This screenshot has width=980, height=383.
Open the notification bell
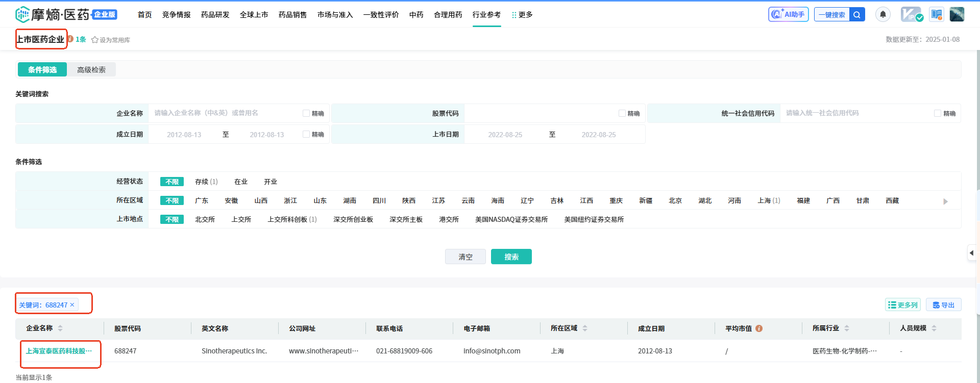(883, 15)
